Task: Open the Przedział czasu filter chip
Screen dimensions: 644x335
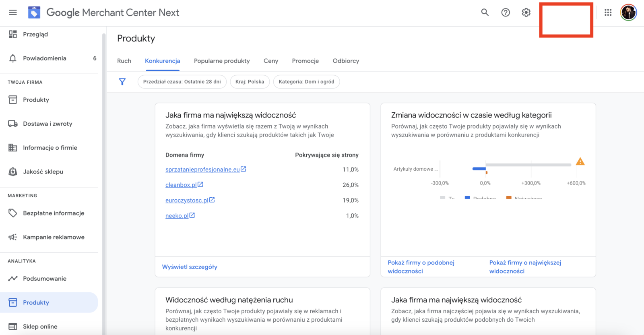Action: click(182, 82)
